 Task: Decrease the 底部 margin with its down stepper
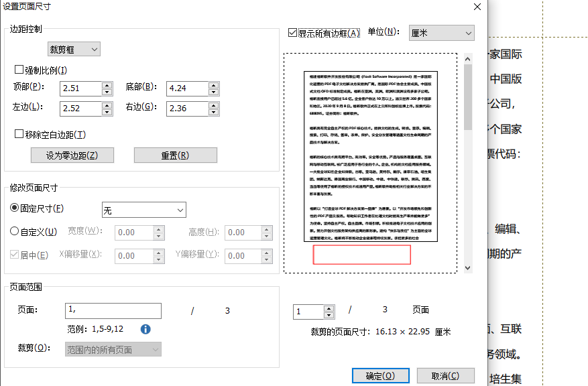[x=213, y=91]
